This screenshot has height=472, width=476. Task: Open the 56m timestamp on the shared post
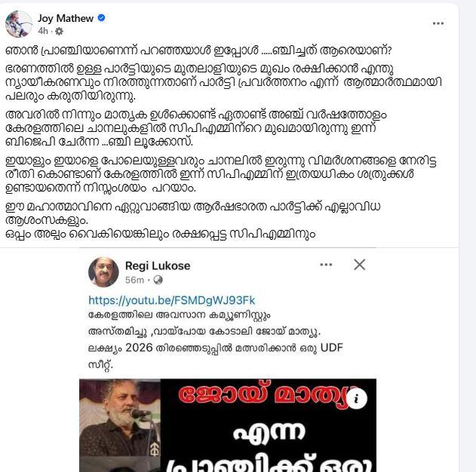tap(134, 280)
